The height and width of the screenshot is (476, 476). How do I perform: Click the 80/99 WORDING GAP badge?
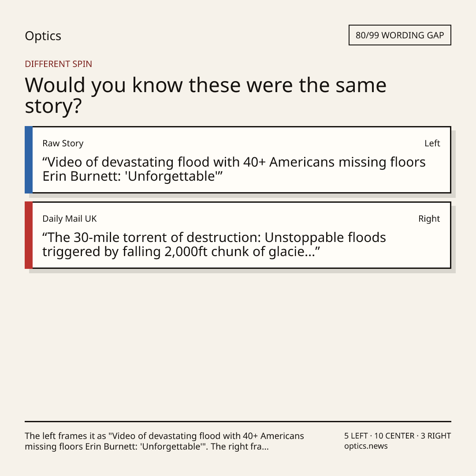click(400, 35)
